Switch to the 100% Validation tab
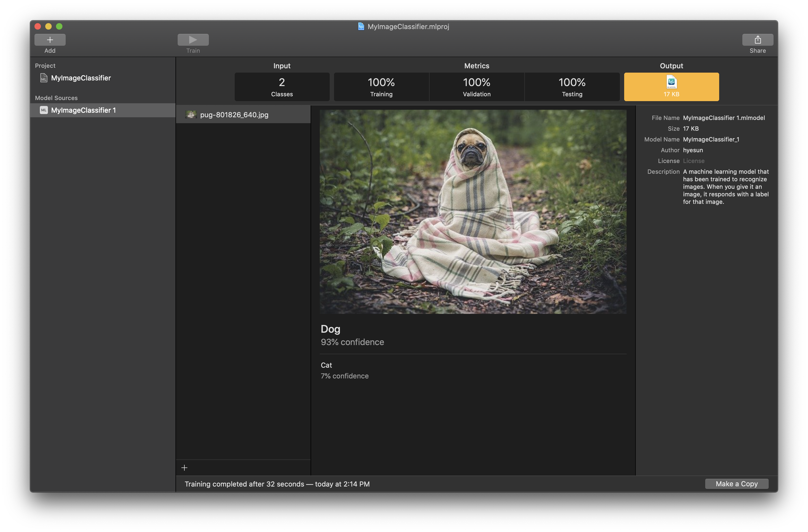Viewport: 808px width, 532px height. 477,87
